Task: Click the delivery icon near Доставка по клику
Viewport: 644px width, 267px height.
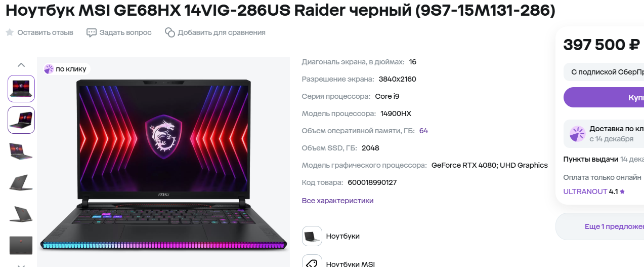Action: point(577,134)
